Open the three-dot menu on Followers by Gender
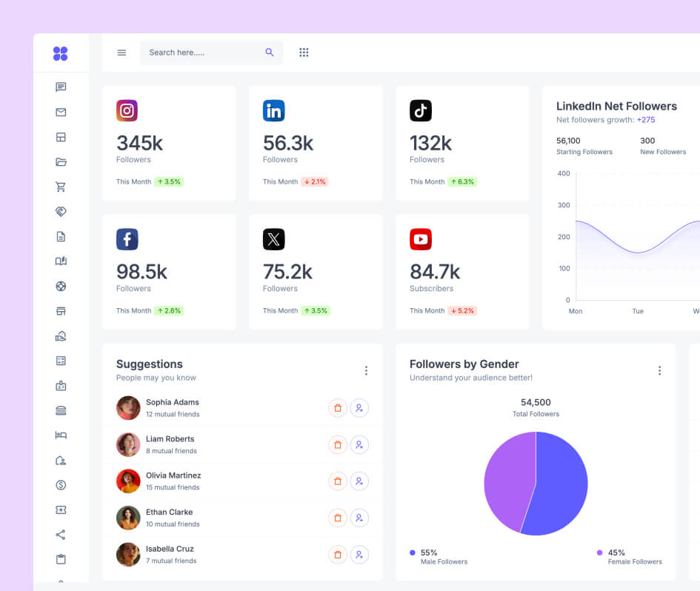 660,370
